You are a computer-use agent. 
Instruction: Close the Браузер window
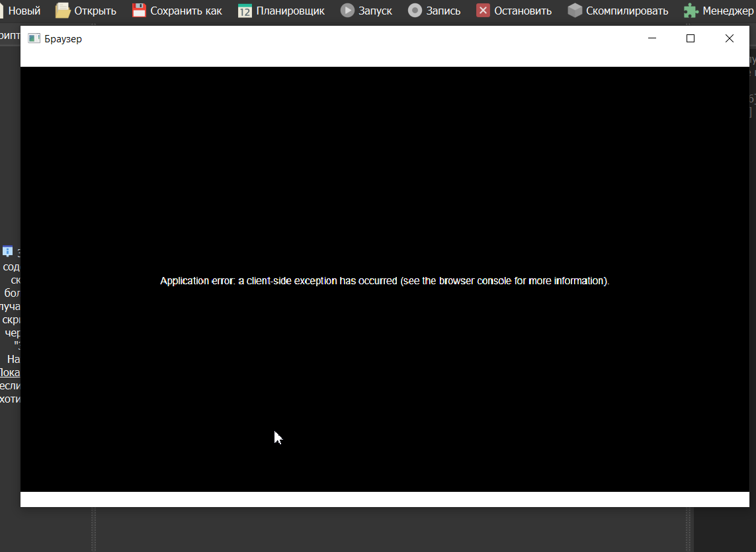pyautogui.click(x=729, y=38)
